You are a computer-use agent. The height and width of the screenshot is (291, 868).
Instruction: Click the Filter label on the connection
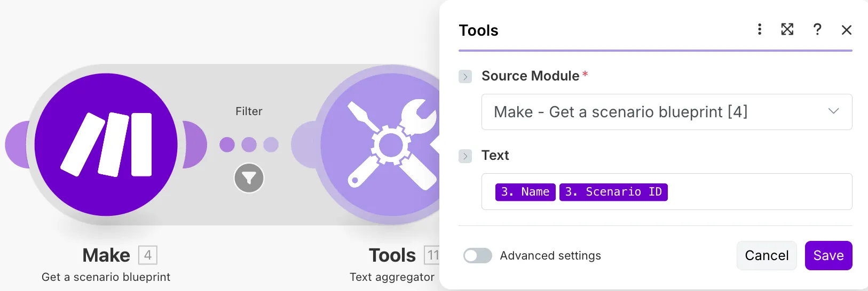coord(249,111)
